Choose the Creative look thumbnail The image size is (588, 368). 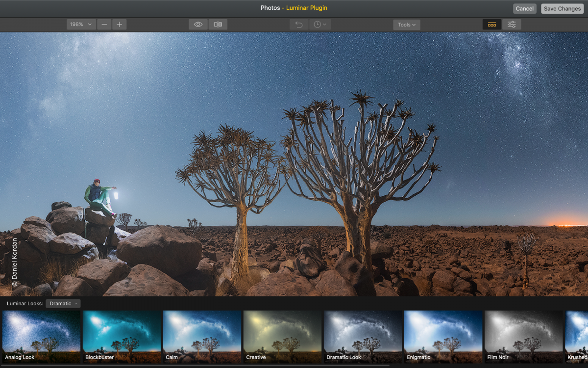(x=282, y=336)
